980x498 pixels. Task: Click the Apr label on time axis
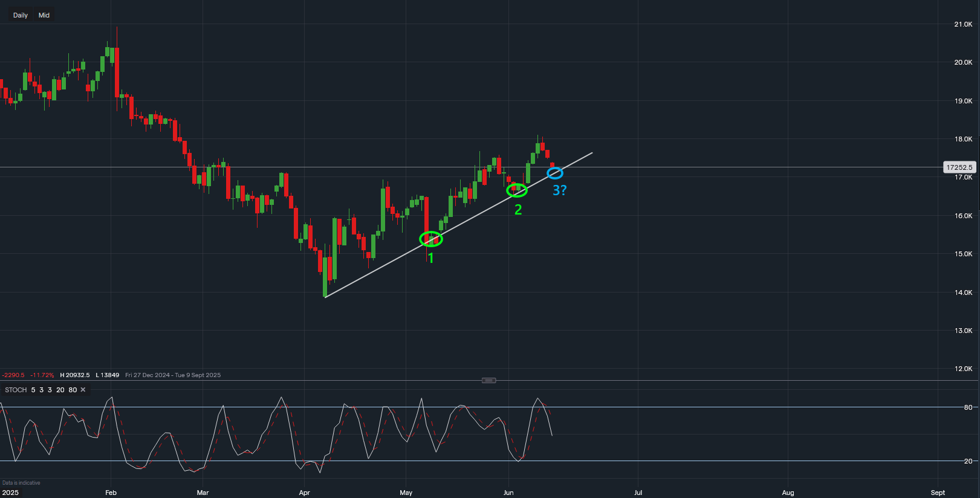(304, 493)
